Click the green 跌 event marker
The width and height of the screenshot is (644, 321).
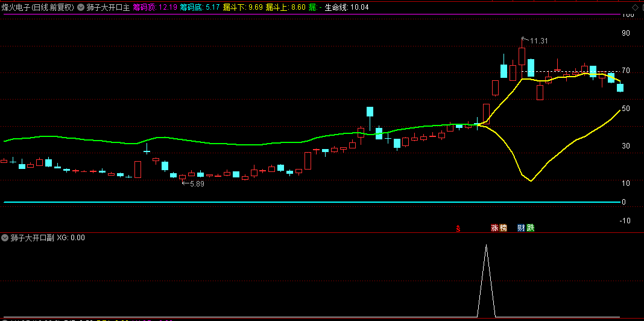click(x=530, y=228)
